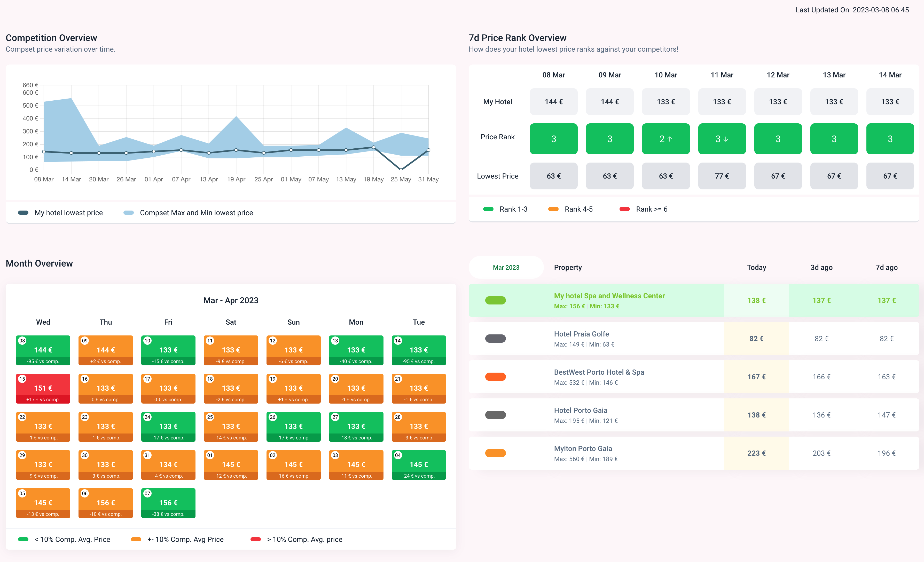Click My Hotel 133 € price for 10 Mar
The image size is (924, 562).
coord(665,101)
